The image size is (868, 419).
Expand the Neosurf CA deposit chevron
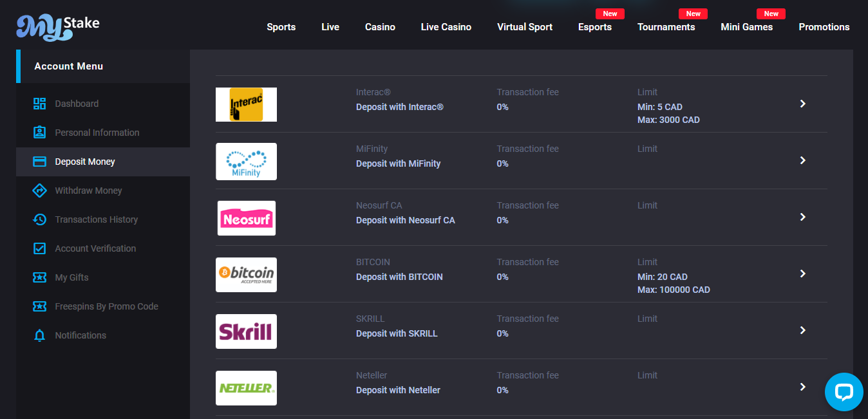802,217
